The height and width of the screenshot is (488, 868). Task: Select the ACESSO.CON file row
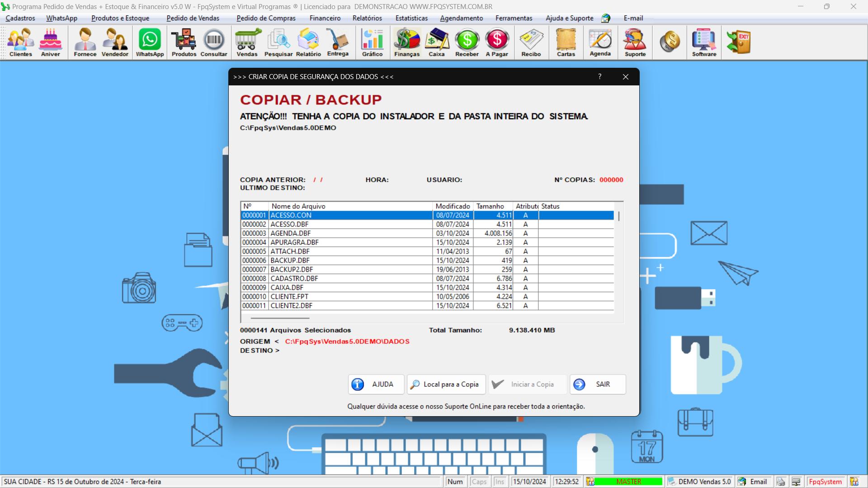[x=427, y=215]
